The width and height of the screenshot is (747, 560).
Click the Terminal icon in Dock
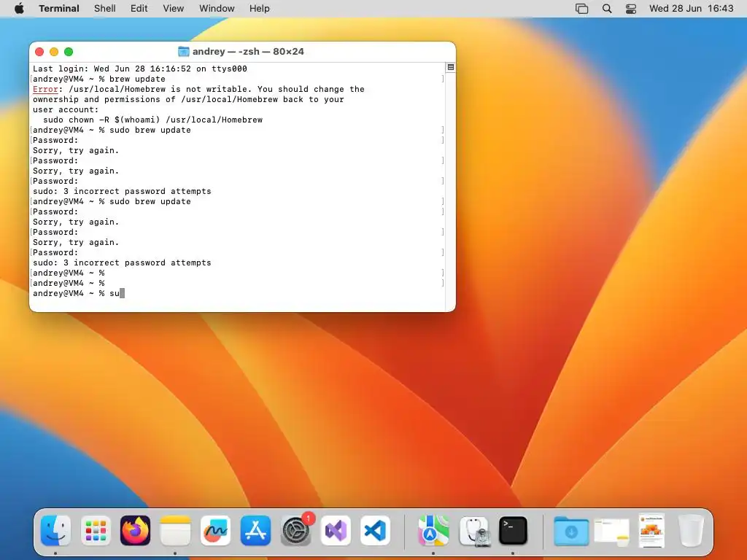coord(513,530)
